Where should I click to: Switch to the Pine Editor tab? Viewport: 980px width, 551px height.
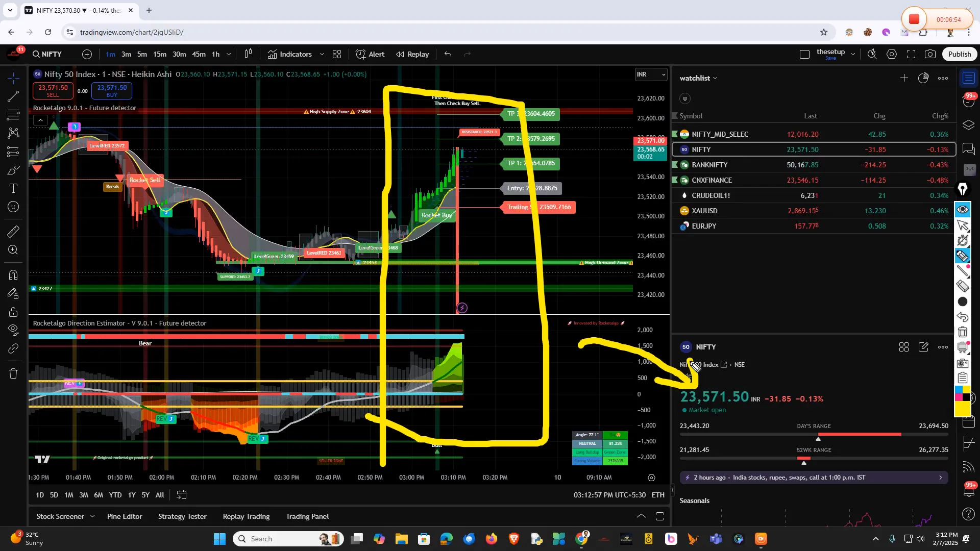124,516
